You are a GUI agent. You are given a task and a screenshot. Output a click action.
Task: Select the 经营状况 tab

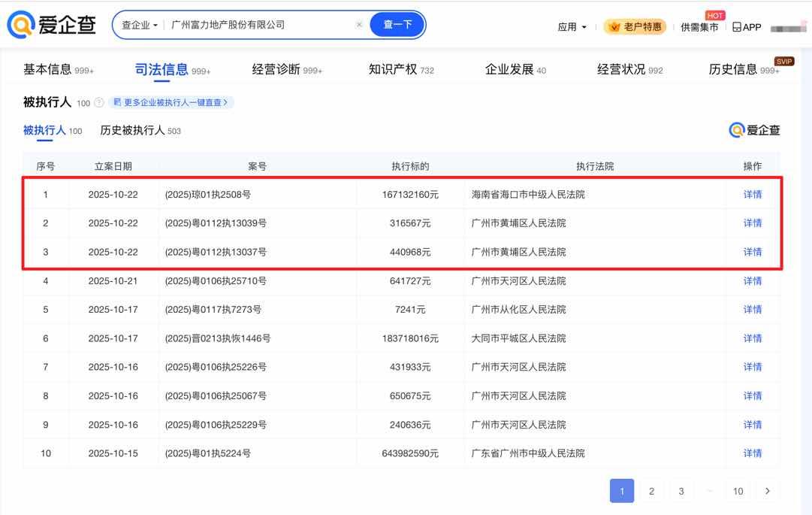tap(629, 69)
